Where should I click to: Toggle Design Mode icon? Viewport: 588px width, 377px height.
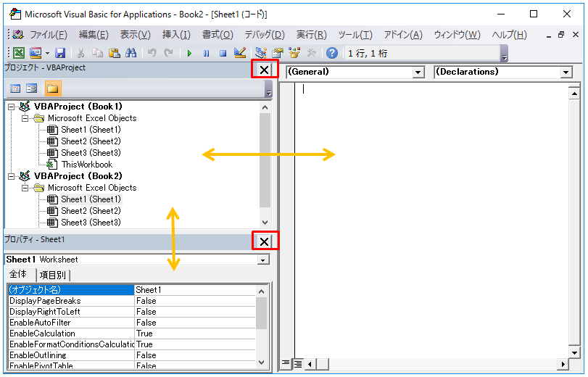(x=240, y=53)
